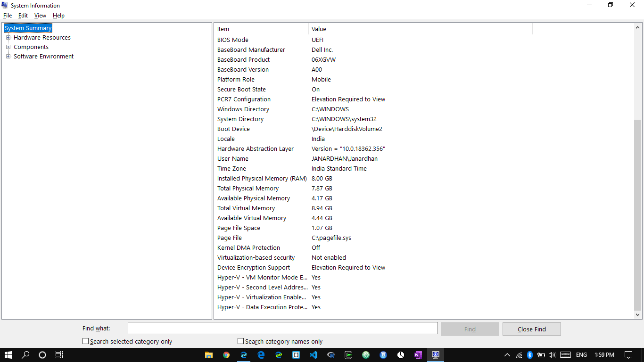Select the Hardware Abstraction Layer row

pyautogui.click(x=373, y=149)
